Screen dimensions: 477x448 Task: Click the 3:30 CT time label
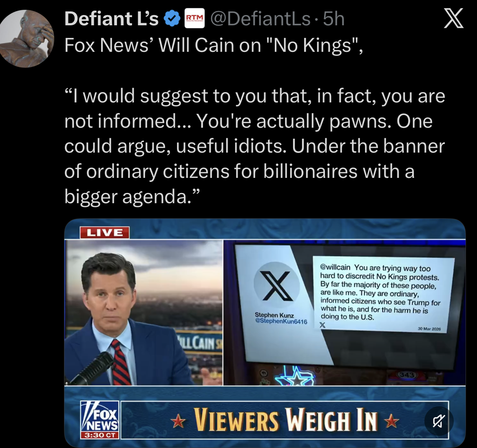(100, 435)
